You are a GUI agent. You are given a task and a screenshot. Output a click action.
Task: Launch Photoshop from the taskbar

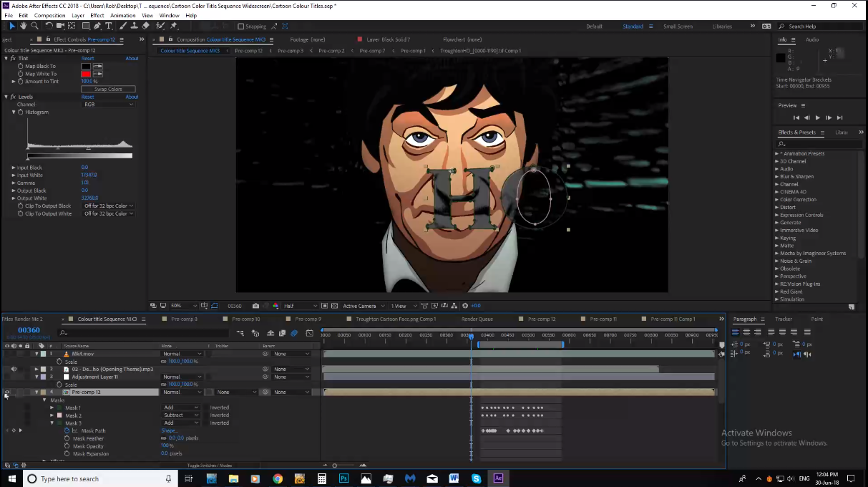tap(343, 478)
